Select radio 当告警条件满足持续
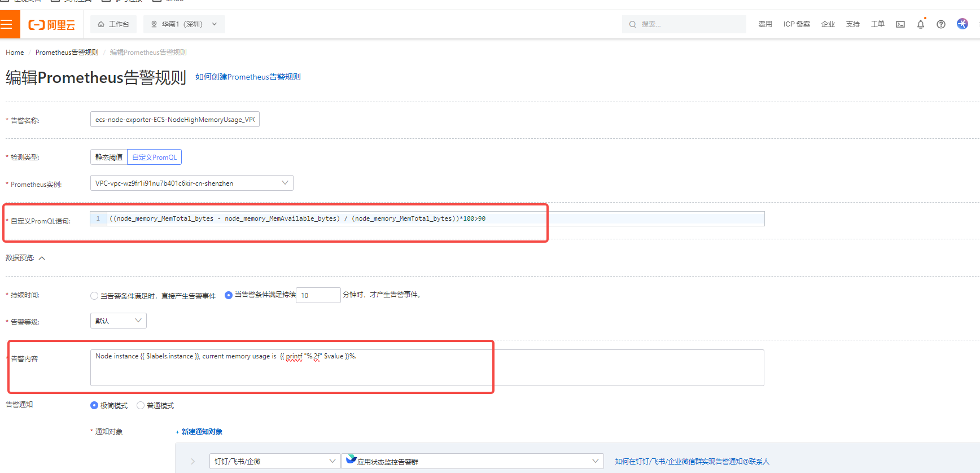Screen dimensions: 980x473 point(229,295)
